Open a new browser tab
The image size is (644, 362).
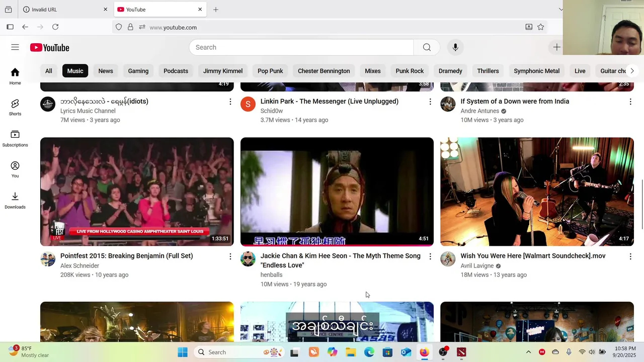pyautogui.click(x=216, y=10)
